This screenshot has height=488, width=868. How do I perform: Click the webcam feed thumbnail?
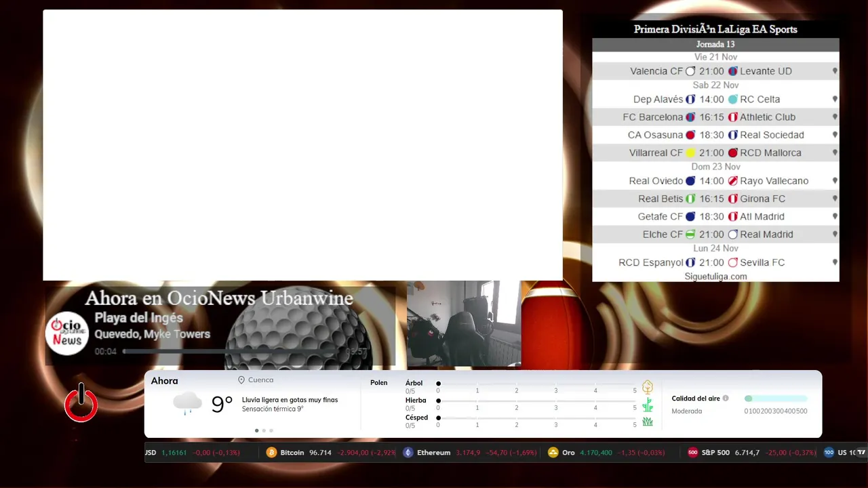[464, 324]
